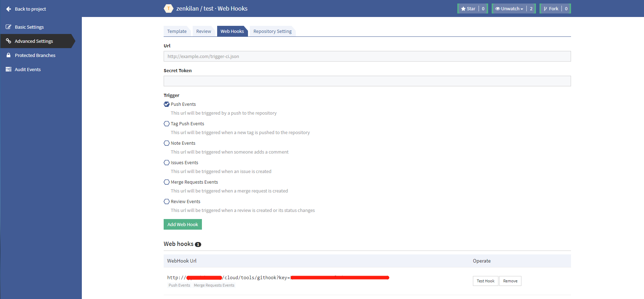The image size is (644, 299).
Task: Click the project hexagon avatar icon
Action: 169,8
